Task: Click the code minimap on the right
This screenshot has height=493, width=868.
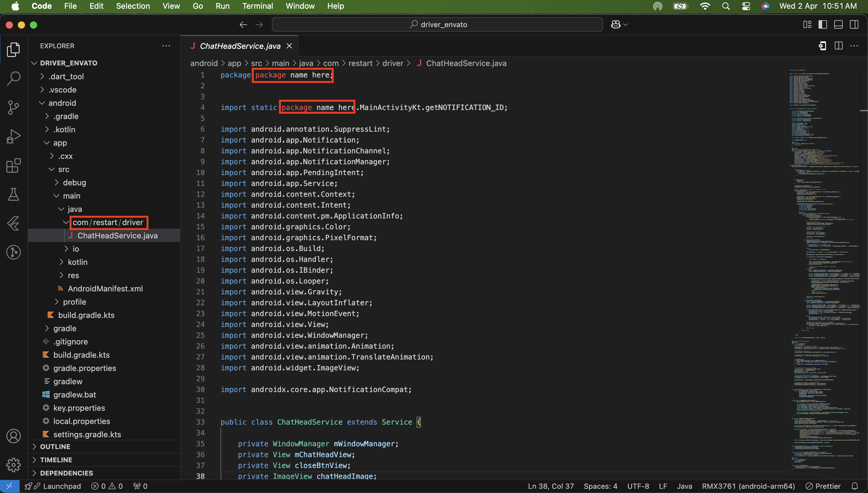Action: pyautogui.click(x=824, y=237)
